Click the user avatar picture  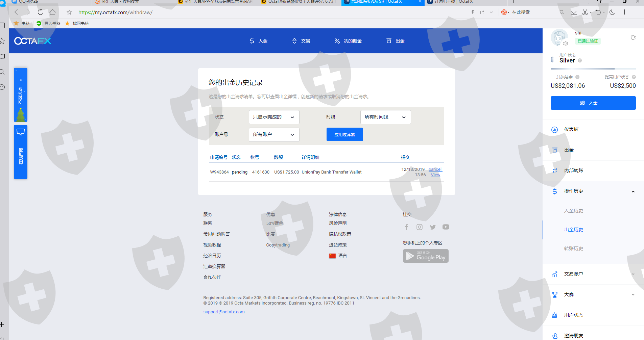click(x=559, y=37)
